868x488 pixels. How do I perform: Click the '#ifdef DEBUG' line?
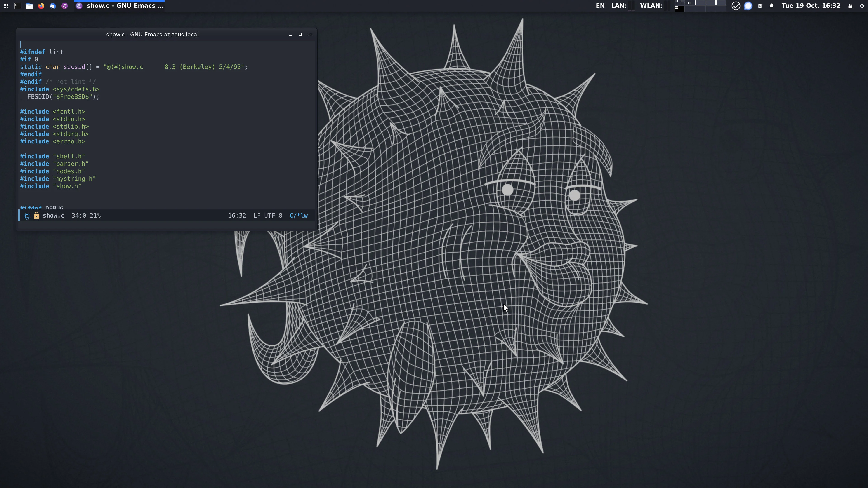click(x=42, y=207)
